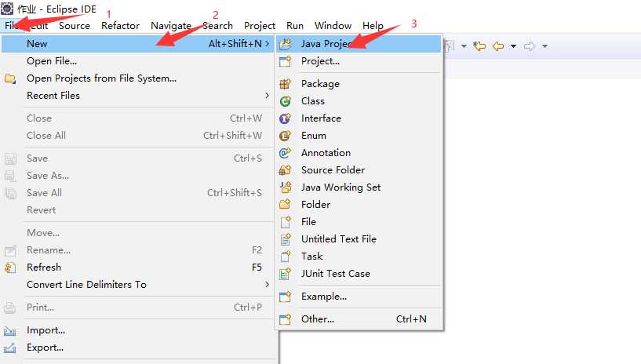Open the Source menu

click(75, 25)
